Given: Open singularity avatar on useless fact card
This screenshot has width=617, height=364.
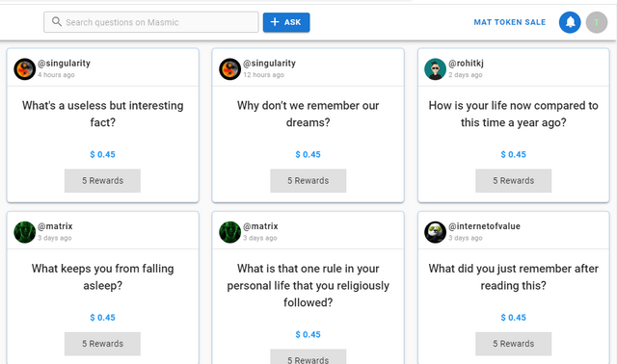Looking at the screenshot, I should (x=25, y=69).
